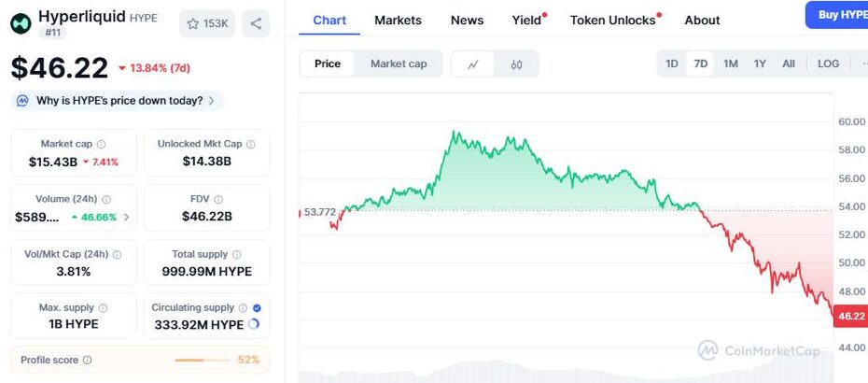Switch to candlestick chart icon

516,64
